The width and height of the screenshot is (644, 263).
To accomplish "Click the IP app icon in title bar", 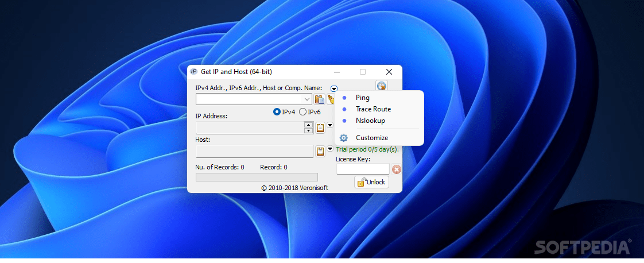I will (x=194, y=72).
